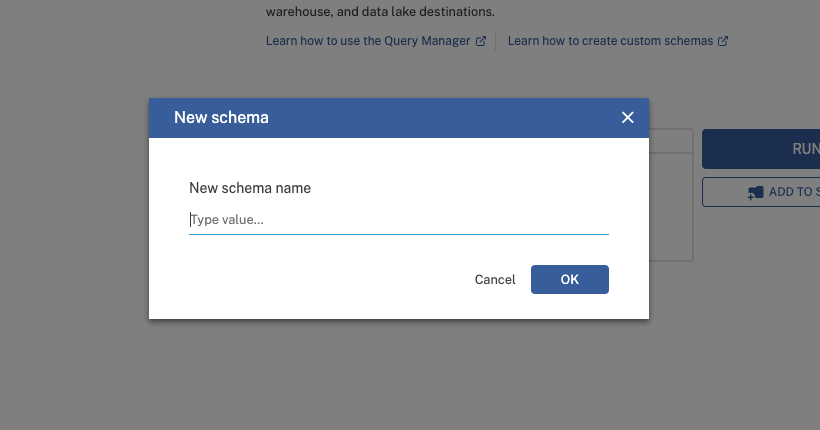Open the 'Learn how to use the Query Manager' link

367,41
